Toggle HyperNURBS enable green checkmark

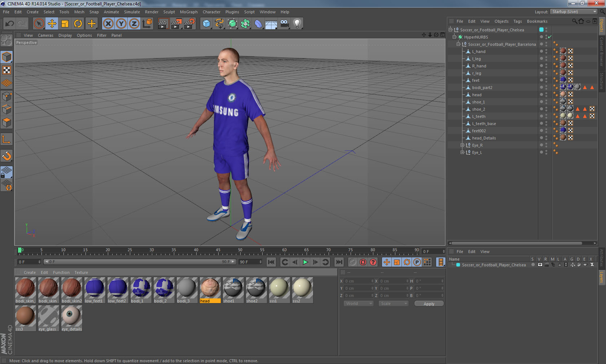click(550, 37)
